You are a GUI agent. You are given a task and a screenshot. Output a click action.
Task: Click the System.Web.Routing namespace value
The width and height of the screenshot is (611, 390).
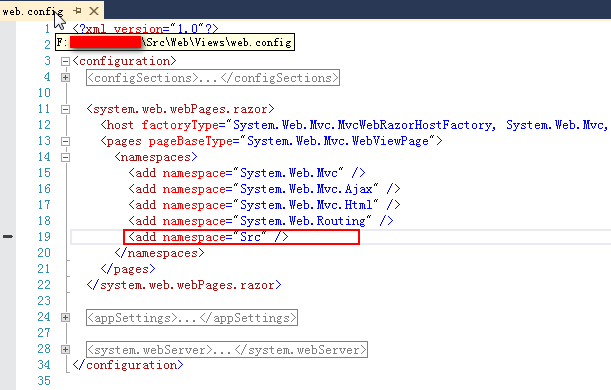pos(302,221)
